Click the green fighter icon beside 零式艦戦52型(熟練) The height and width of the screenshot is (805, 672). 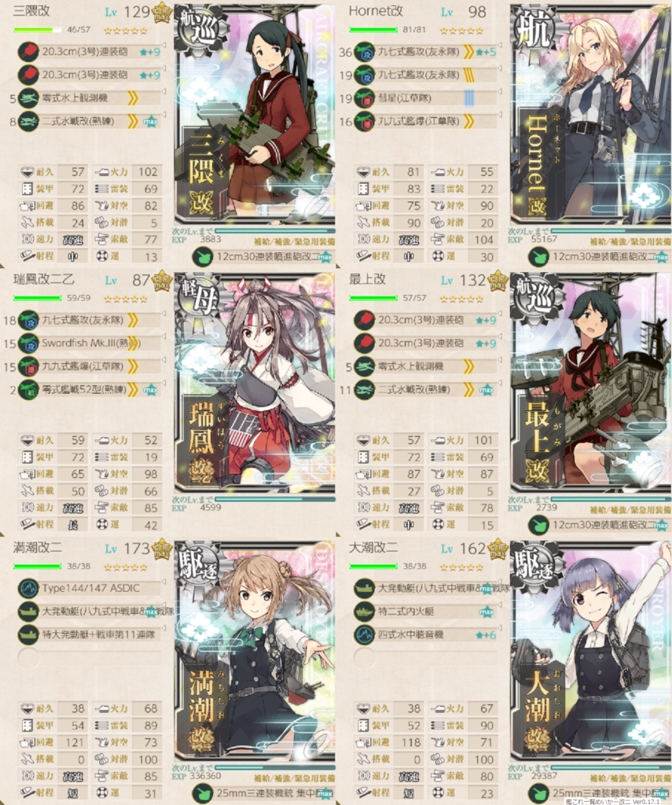tap(28, 390)
